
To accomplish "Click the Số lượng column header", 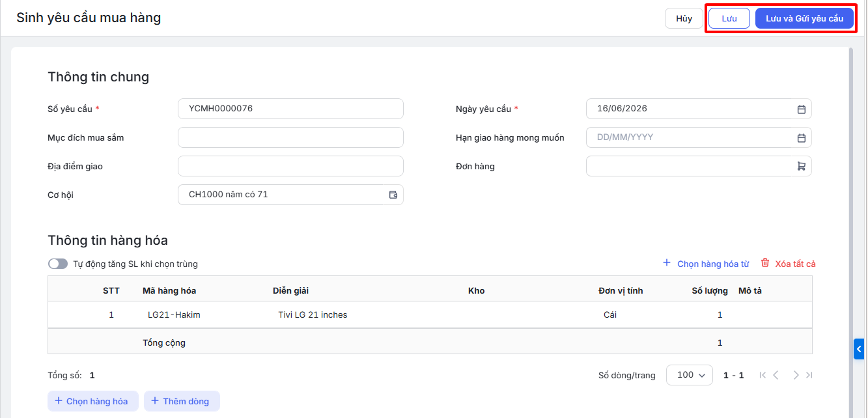I will (710, 290).
